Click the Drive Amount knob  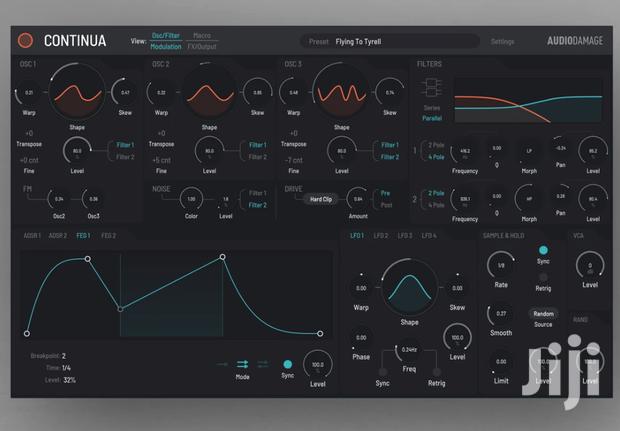[x=358, y=199]
